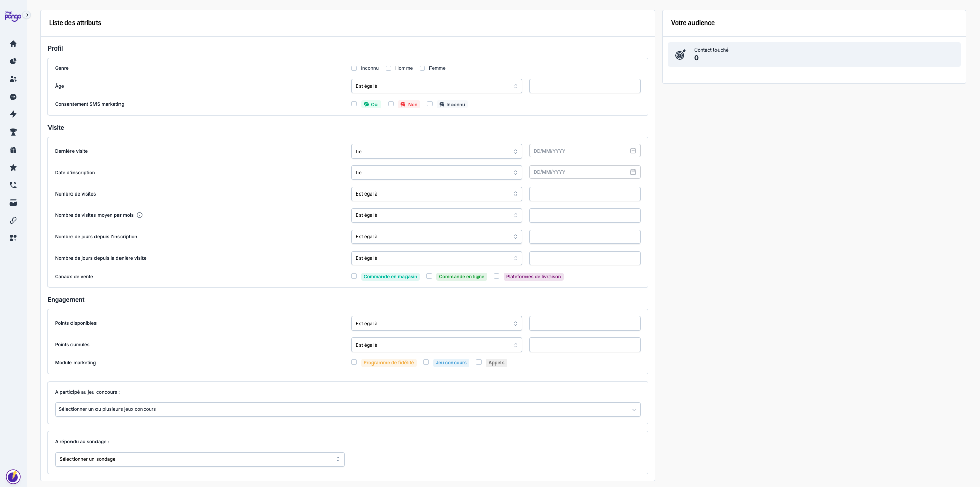The image size is (980, 487).
Task: Open the Dernière visite operator dropdown
Action: coord(436,152)
